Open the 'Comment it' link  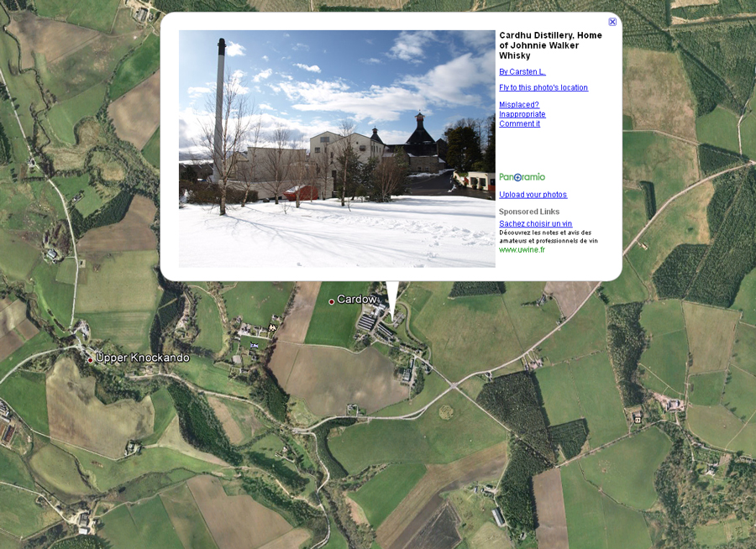click(519, 123)
